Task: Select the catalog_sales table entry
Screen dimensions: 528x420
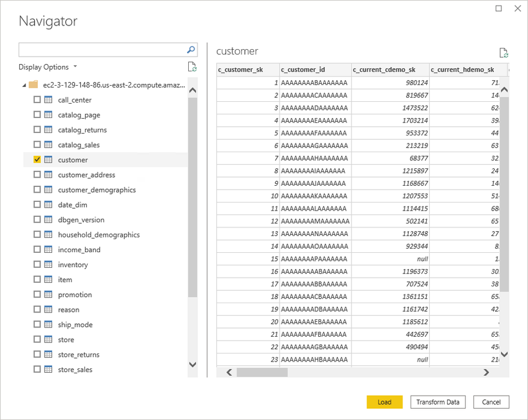Action: click(x=78, y=145)
